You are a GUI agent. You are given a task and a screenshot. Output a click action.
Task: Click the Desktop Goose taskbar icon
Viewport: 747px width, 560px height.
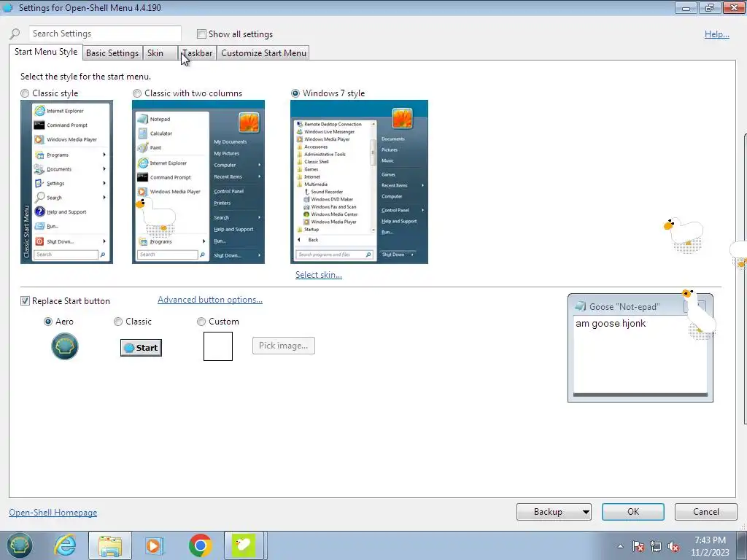click(x=244, y=545)
